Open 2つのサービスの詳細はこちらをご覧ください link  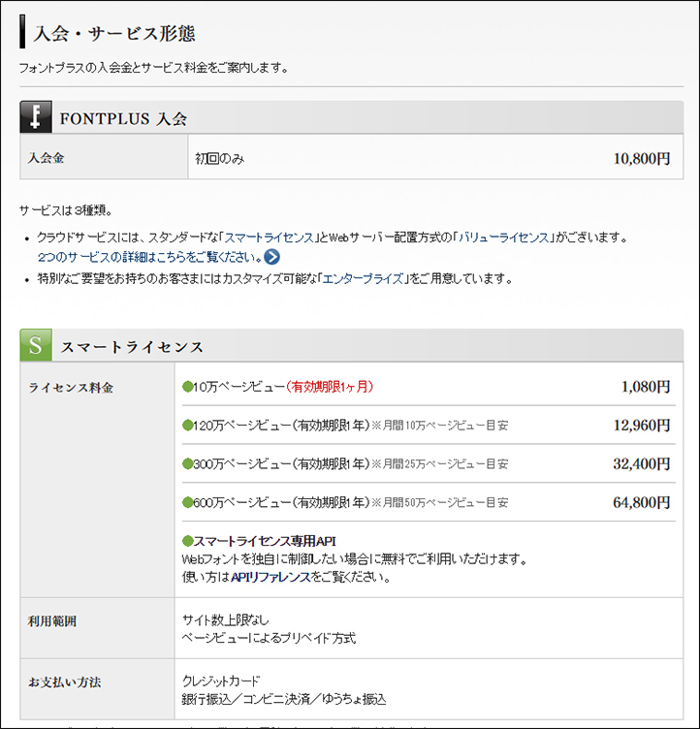pyautogui.click(x=149, y=257)
